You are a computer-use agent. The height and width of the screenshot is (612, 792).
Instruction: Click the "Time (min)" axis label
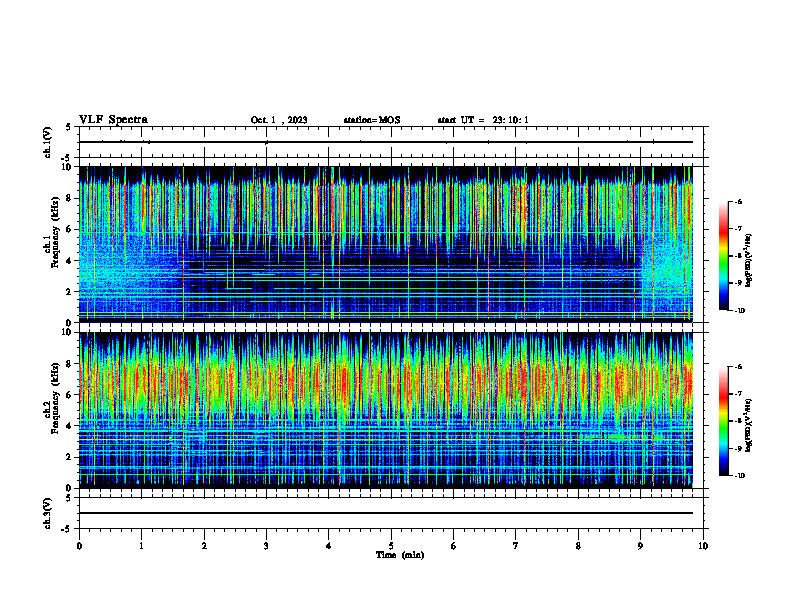point(400,555)
